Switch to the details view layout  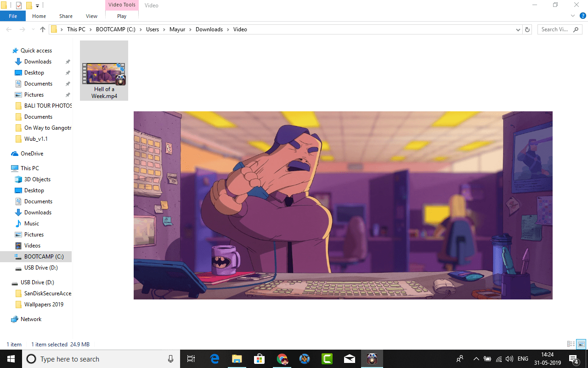[x=571, y=344]
